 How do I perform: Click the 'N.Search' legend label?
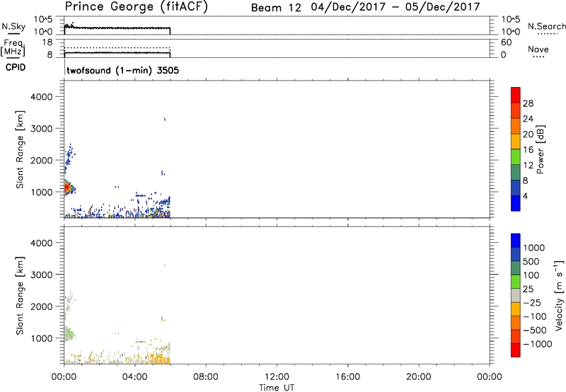pos(546,26)
